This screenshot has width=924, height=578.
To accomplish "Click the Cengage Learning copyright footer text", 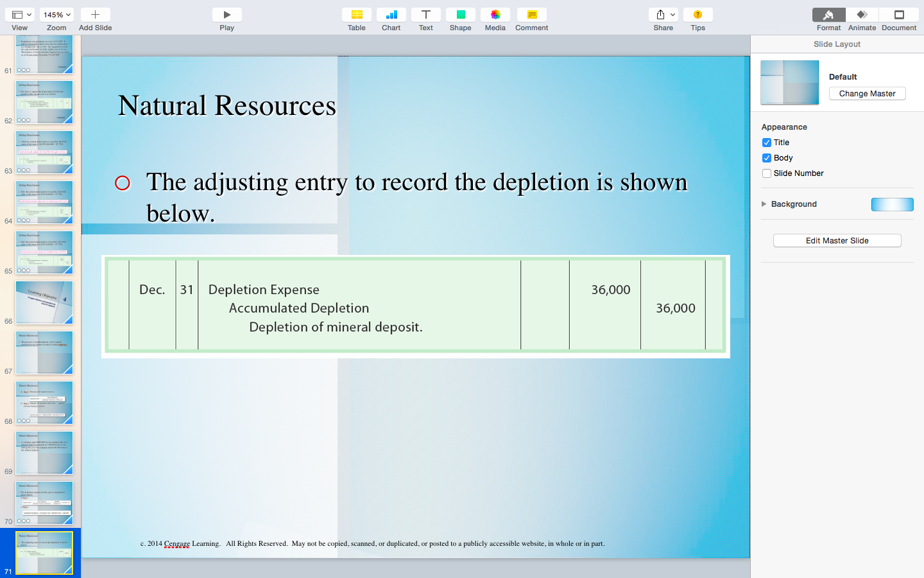I will (x=372, y=543).
